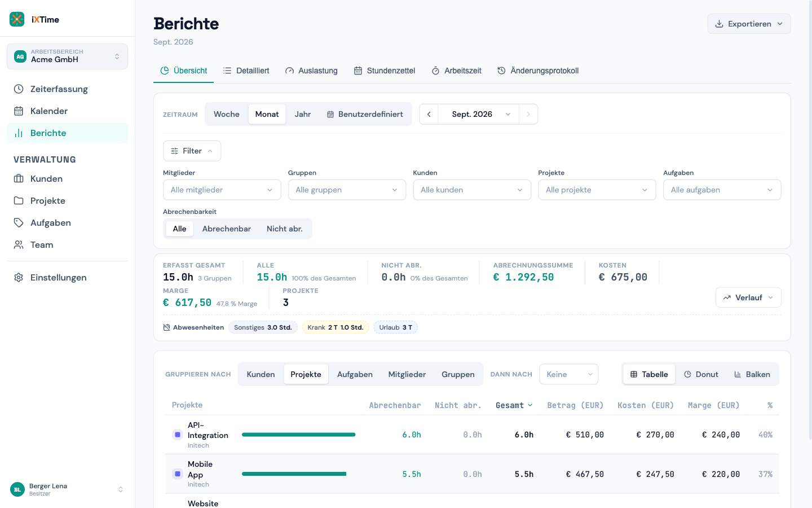Set Zeitraum to Woche
The width and height of the screenshot is (812, 508).
(x=227, y=114)
